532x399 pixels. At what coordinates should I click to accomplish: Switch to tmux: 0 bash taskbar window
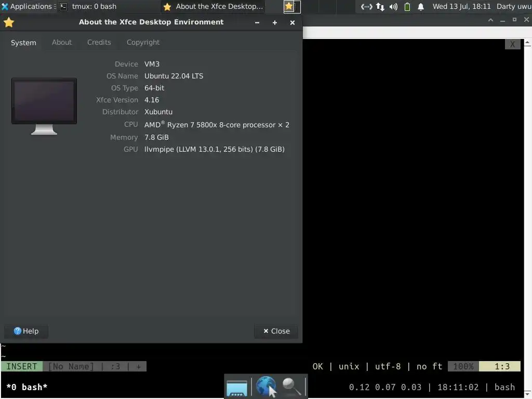pyautogui.click(x=88, y=6)
